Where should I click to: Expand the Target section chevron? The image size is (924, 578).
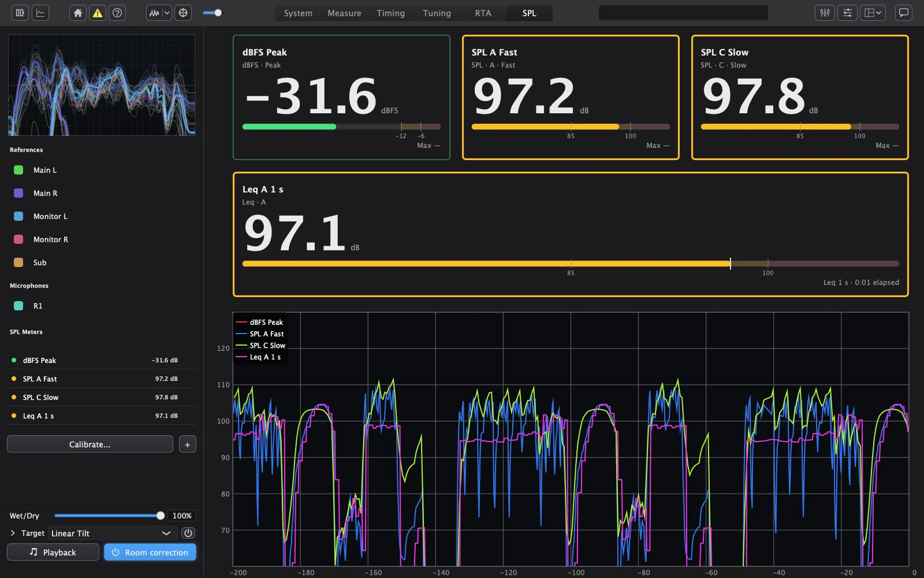coord(13,533)
